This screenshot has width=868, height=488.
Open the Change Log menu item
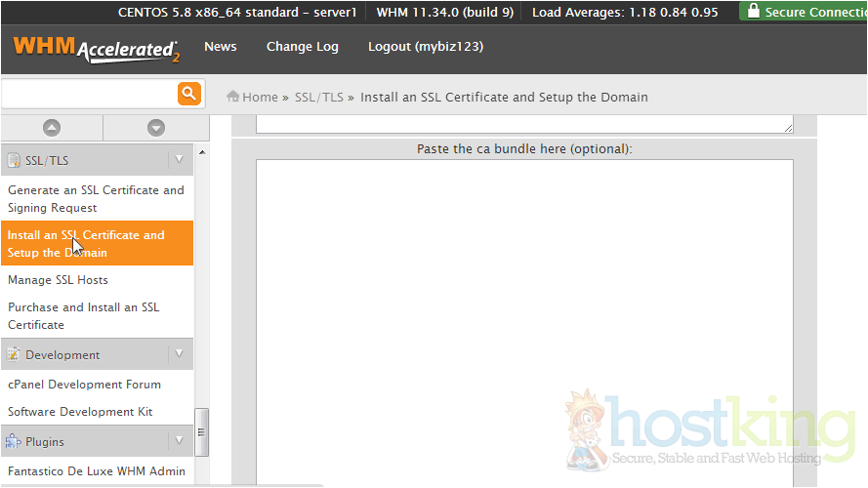point(302,47)
